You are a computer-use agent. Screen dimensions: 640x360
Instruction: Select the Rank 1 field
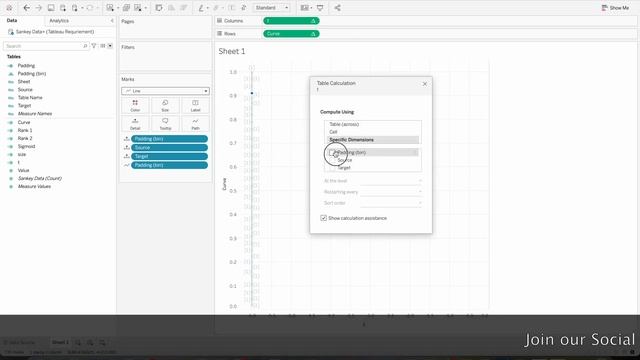pyautogui.click(x=25, y=130)
